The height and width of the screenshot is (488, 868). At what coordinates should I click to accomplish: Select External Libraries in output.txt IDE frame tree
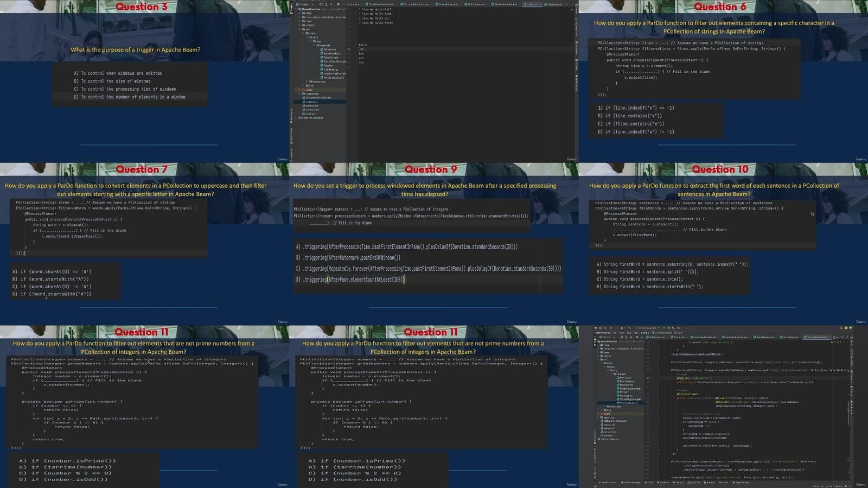coord(311,118)
